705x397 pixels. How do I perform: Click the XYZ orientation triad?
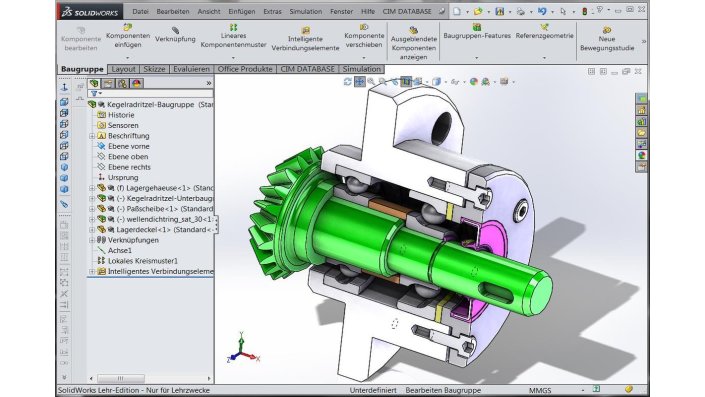[243, 348]
